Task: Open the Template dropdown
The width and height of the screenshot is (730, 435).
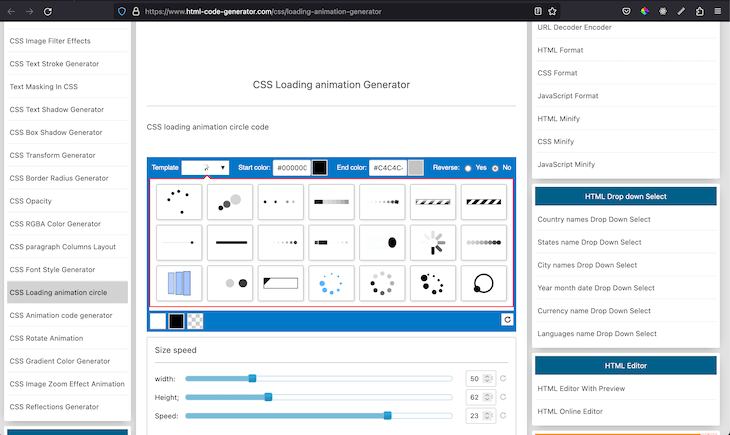Action: tap(206, 168)
